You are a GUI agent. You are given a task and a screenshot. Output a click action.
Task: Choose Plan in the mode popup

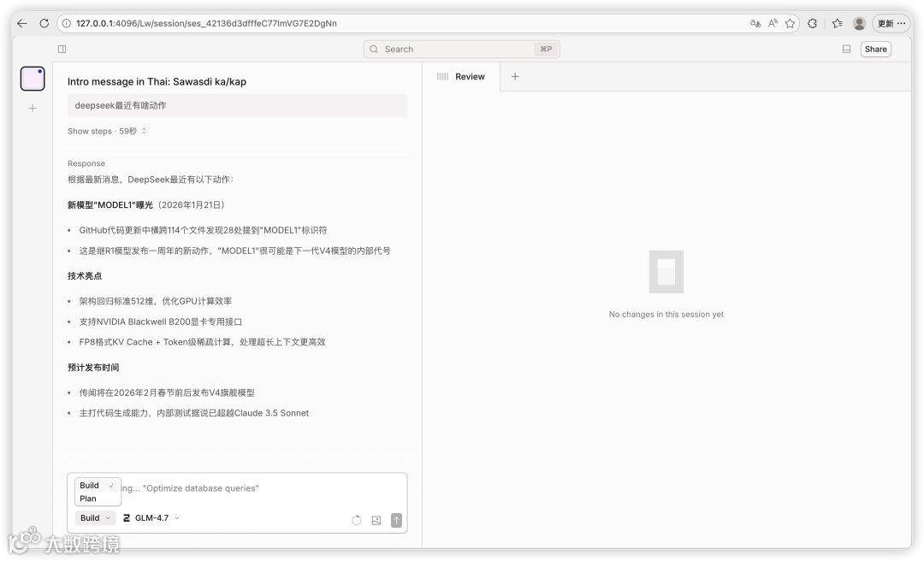point(98,499)
